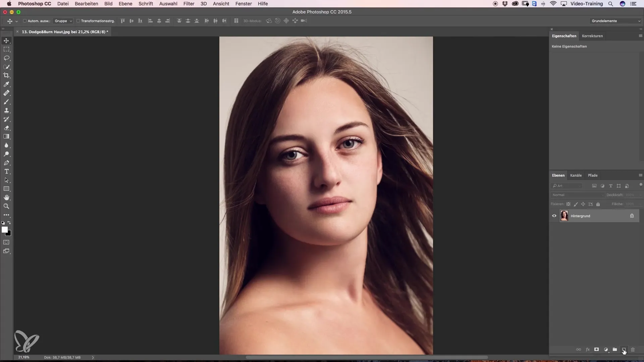This screenshot has height=362, width=644.
Task: Select the Brush tool
Action: [6, 102]
